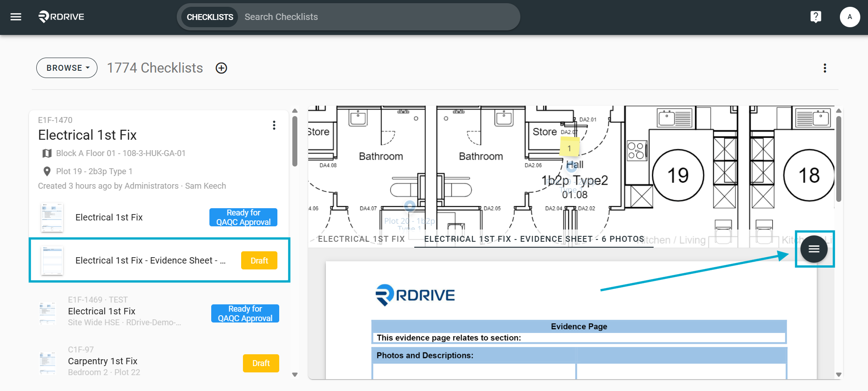Click the Electrical 1st Fix card title
The width and height of the screenshot is (868, 391).
tap(87, 135)
